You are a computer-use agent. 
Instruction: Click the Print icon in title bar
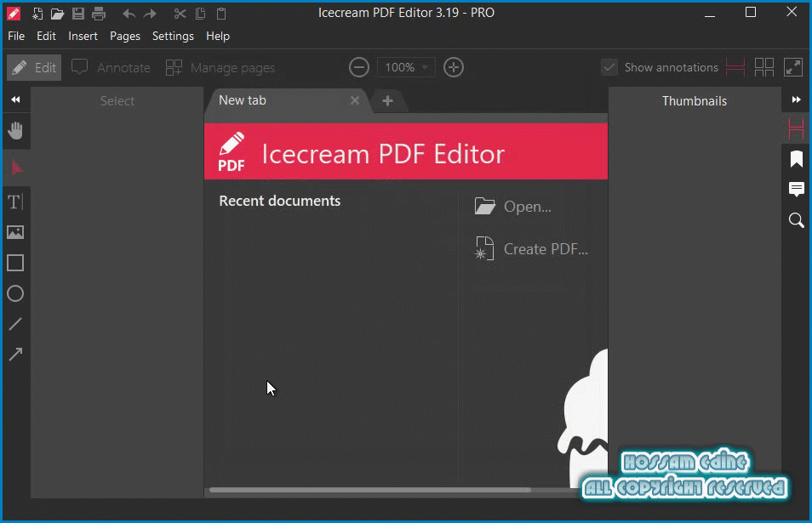[99, 14]
